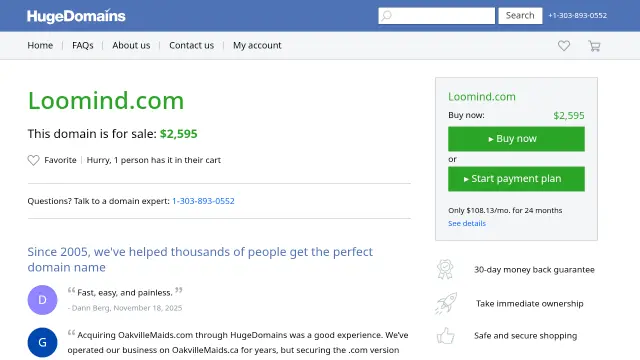Open the favorites heart icon in header
The width and height of the screenshot is (640, 360).
tap(564, 46)
